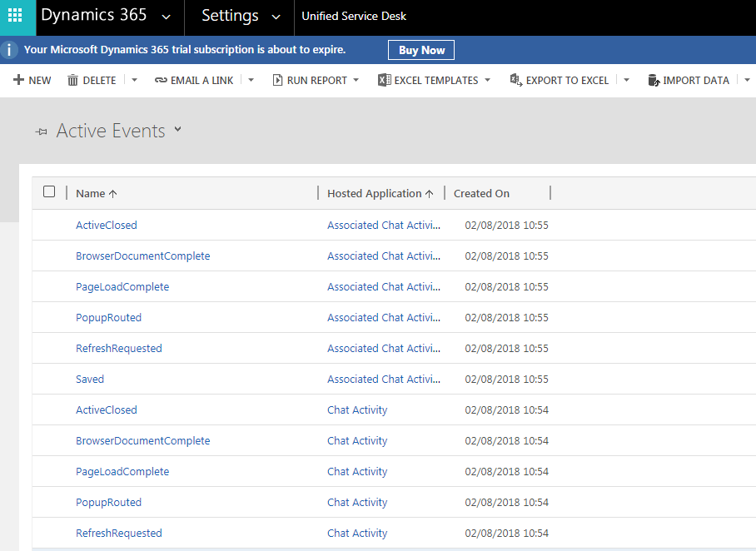This screenshot has height=551, width=756.
Task: Click the EXCEL TEMPLATES command
Action: [436, 81]
